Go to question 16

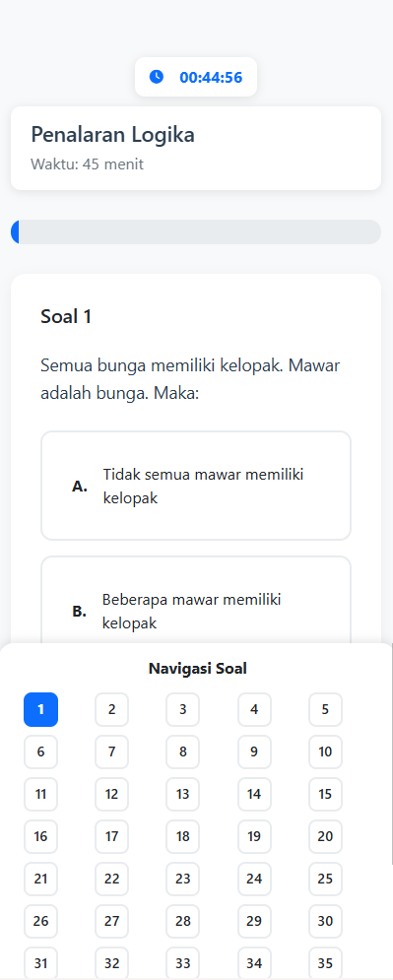pos(40,836)
